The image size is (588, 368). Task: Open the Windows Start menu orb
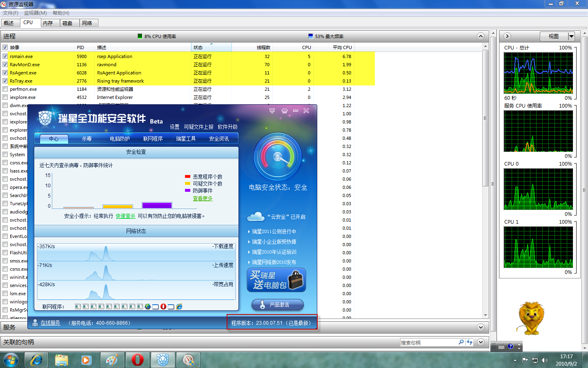point(11,360)
